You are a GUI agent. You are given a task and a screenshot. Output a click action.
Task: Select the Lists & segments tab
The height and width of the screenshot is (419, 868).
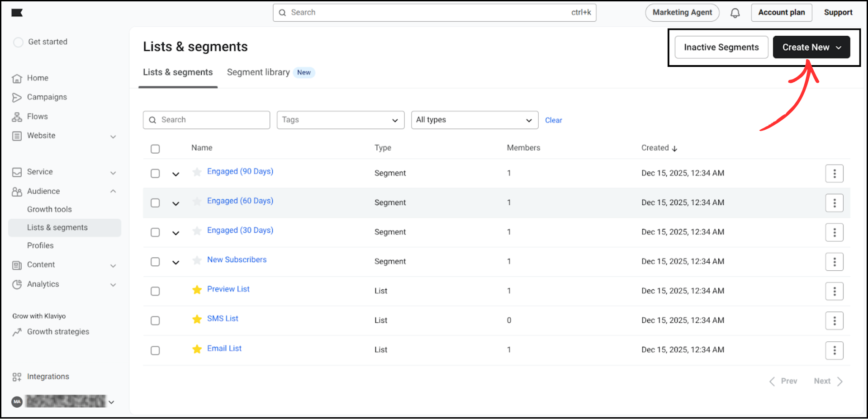(x=178, y=72)
